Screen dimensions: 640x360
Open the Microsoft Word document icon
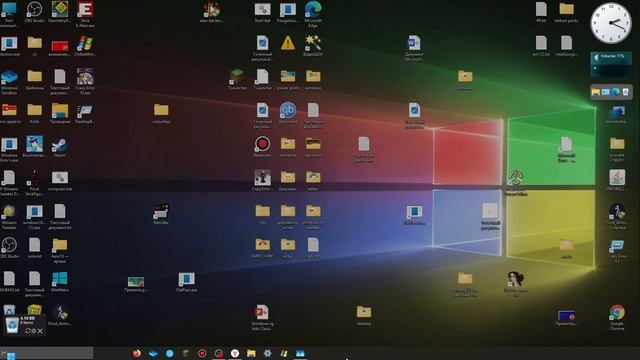(414, 43)
